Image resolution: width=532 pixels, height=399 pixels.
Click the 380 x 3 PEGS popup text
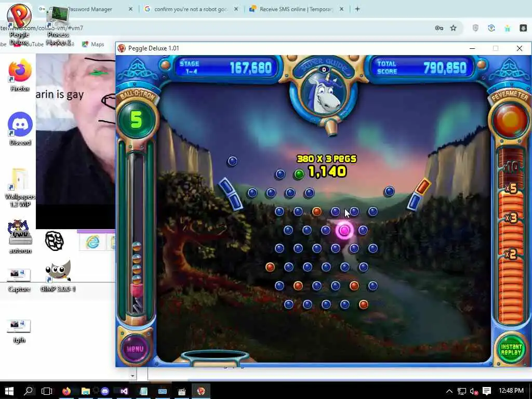326,159
